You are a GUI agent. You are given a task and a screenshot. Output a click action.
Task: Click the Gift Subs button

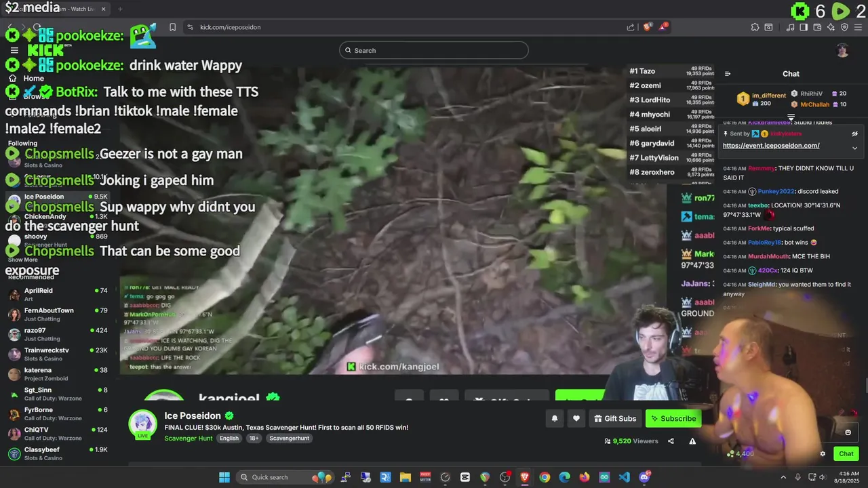click(615, 419)
